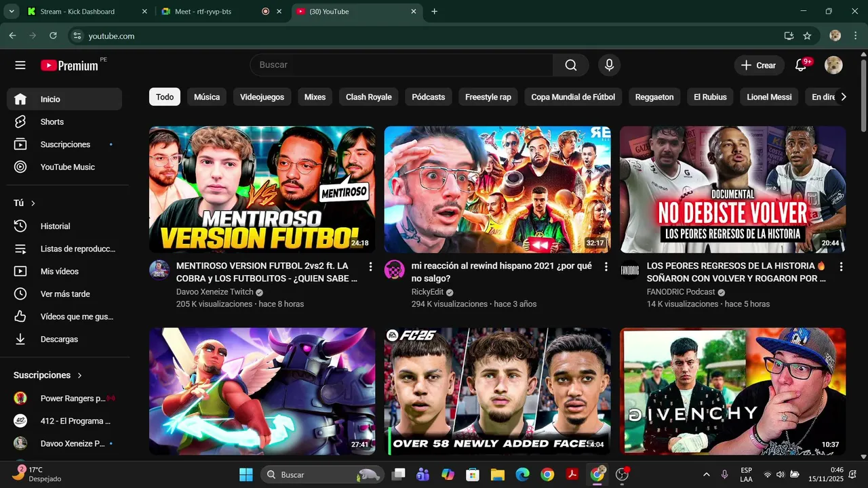The width and height of the screenshot is (868, 488).
Task: Click the search magnifier button
Action: point(571,65)
